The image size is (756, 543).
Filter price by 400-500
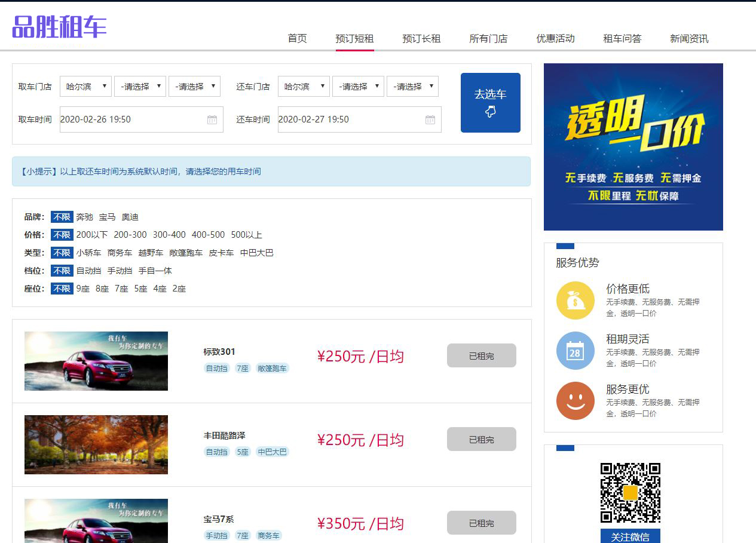coord(208,235)
